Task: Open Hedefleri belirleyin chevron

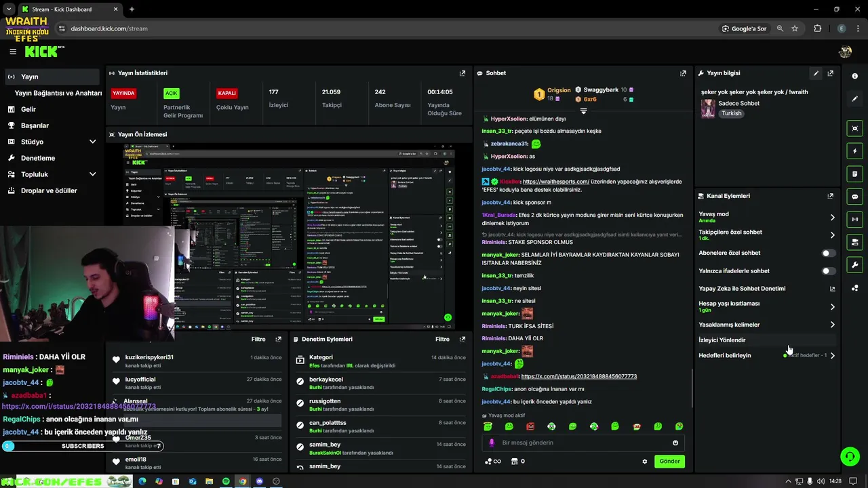Action: tap(833, 355)
